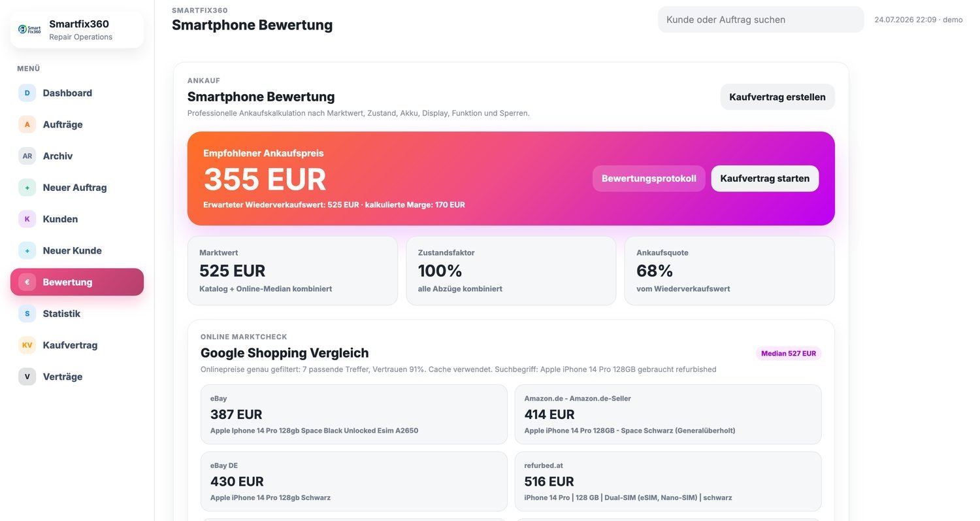Open the Verträge menu item
The image size is (980, 521).
click(77, 377)
